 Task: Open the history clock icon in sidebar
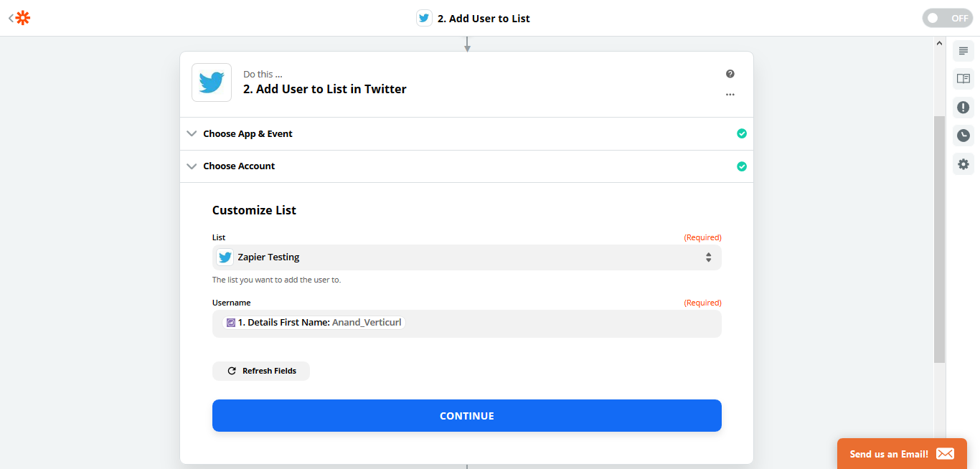click(x=963, y=136)
